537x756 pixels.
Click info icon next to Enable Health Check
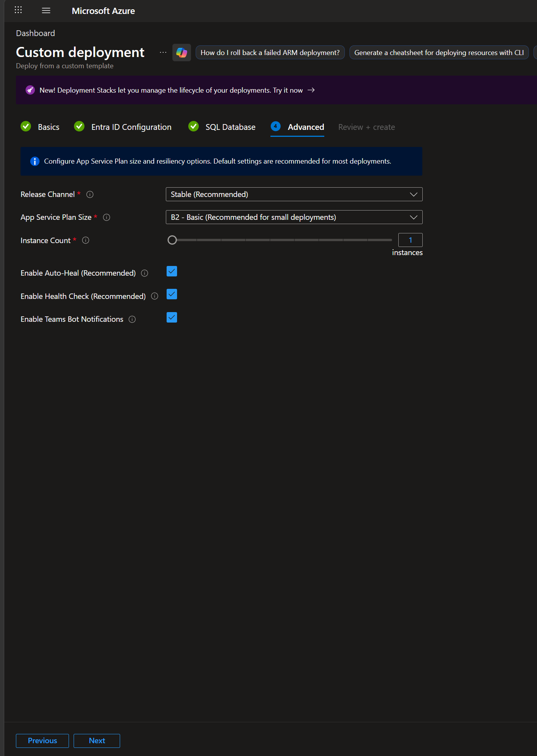(x=155, y=296)
